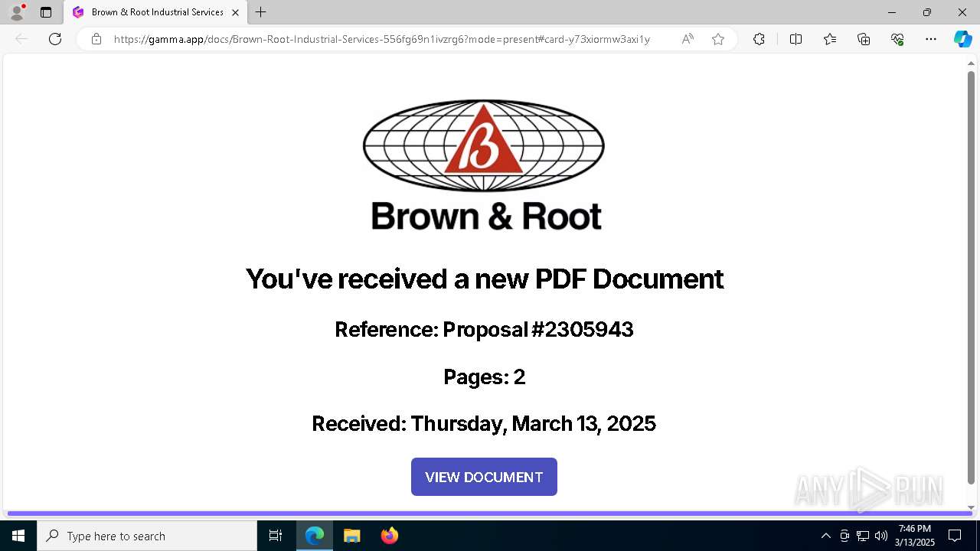Image resolution: width=980 pixels, height=551 pixels.
Task: Click the Reference: Proposal #2305943 text
Action: [x=484, y=329]
